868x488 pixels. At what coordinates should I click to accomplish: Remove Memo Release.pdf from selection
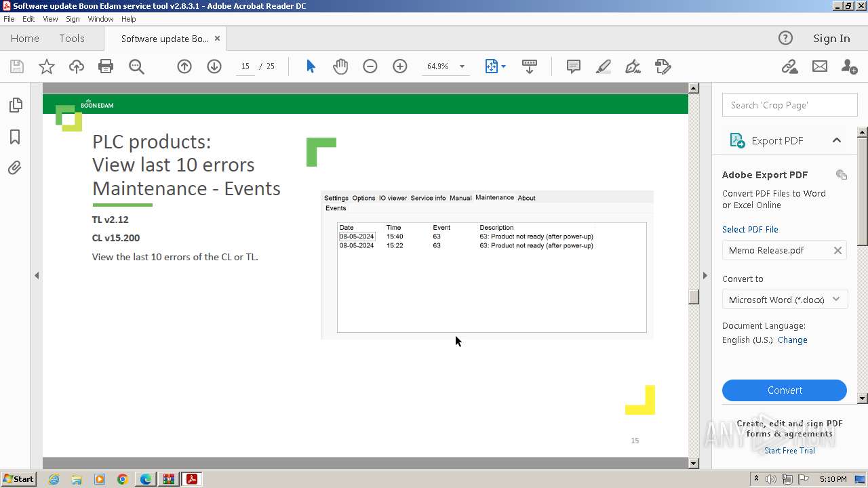coord(837,250)
